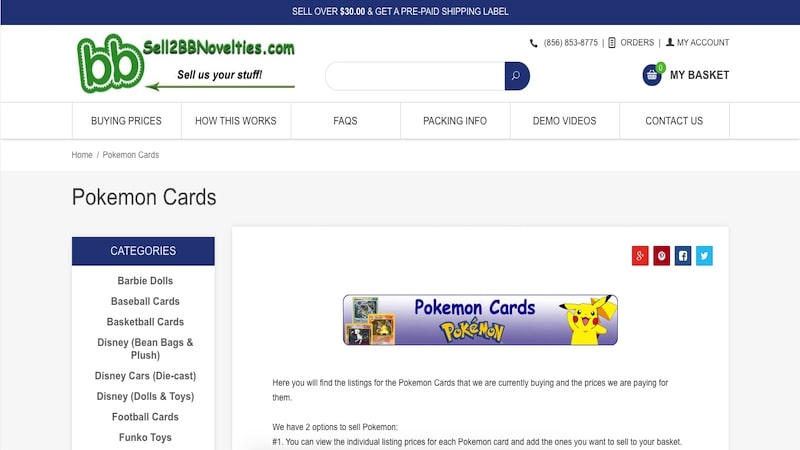Click the CATEGORIES sidebar header
800x450 pixels.
click(x=143, y=251)
